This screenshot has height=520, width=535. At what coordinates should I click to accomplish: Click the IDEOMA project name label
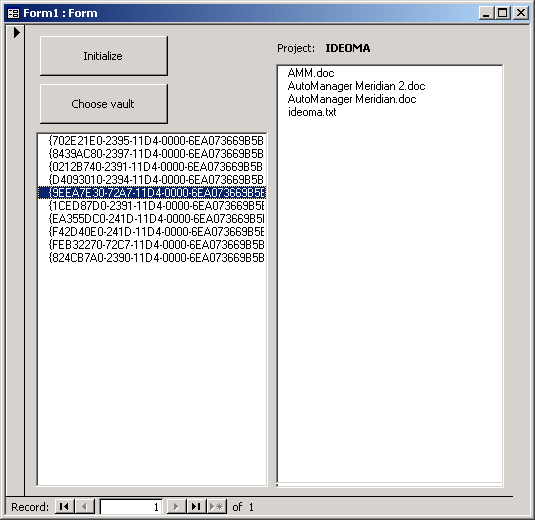(x=348, y=48)
